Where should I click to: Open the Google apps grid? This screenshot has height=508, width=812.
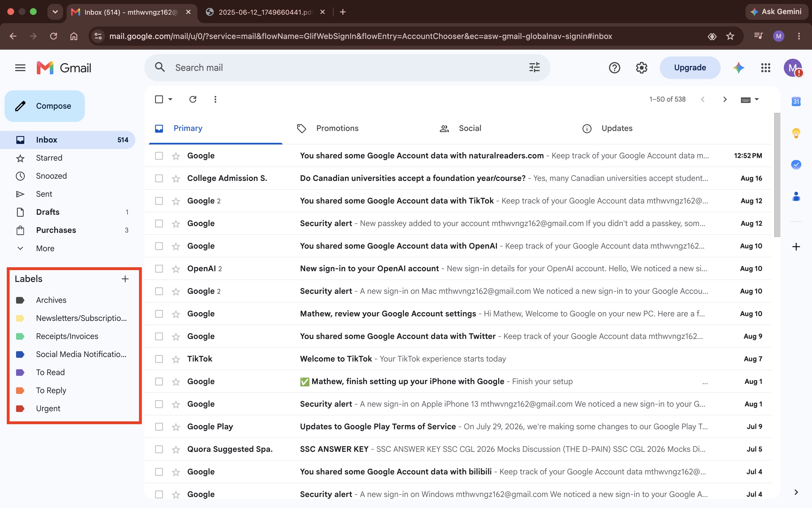coord(765,68)
